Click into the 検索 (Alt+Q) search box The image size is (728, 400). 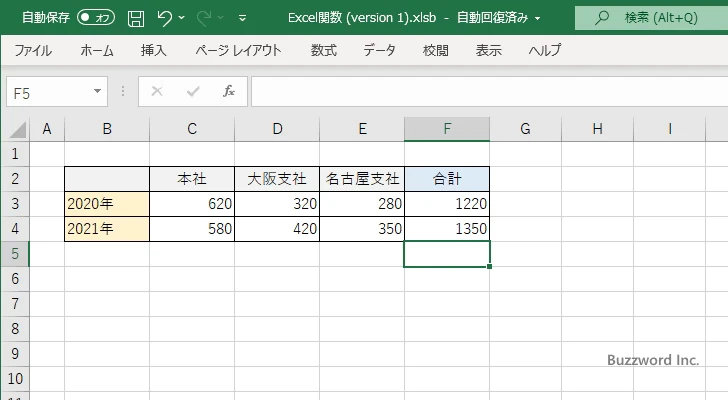[651, 18]
